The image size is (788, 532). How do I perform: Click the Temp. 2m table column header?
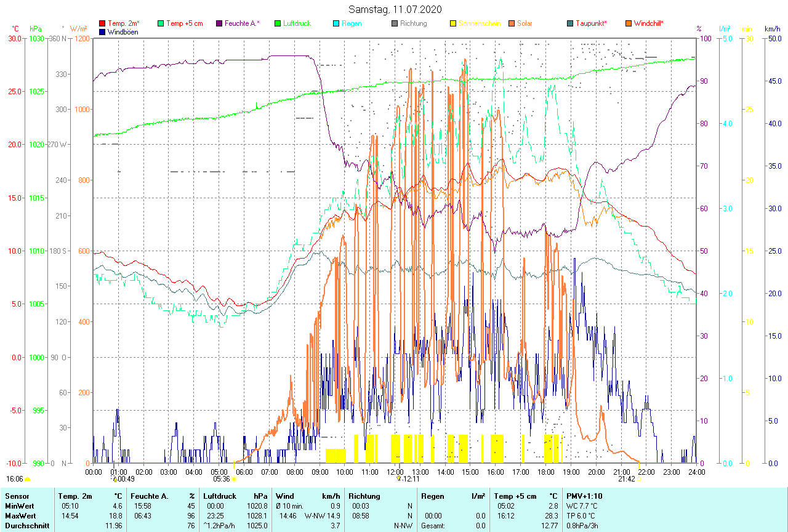click(x=75, y=496)
